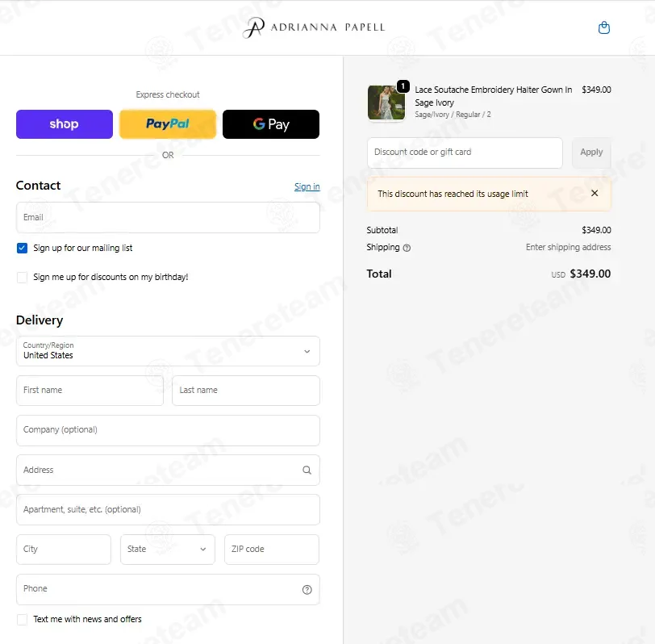Click the Delivery heading

tap(40, 320)
